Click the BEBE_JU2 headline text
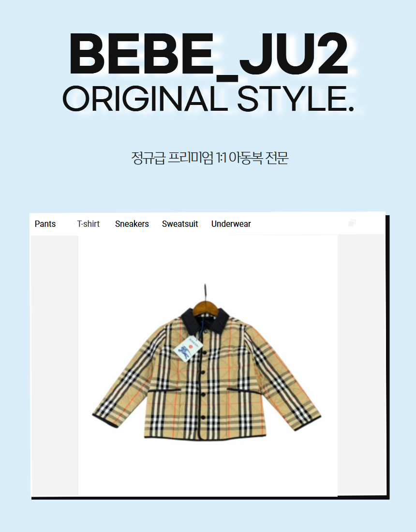Image resolution: width=416 pixels, height=532 pixels. 209,54
